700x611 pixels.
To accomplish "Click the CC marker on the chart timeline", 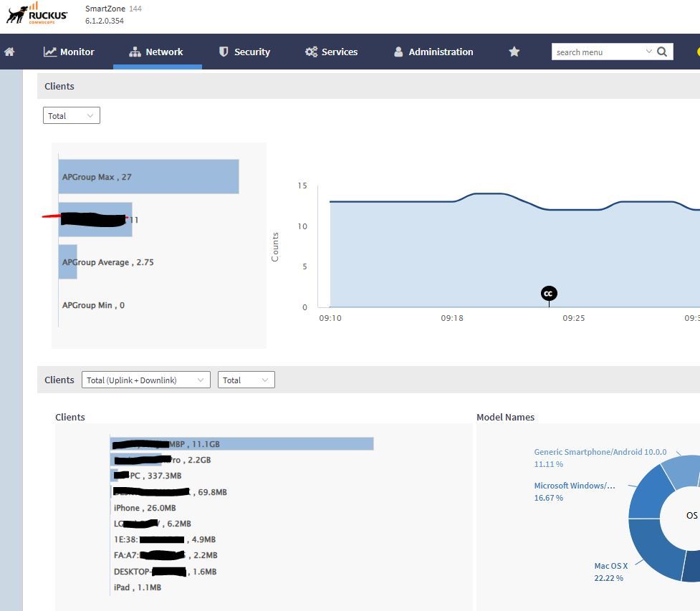I will coord(549,294).
